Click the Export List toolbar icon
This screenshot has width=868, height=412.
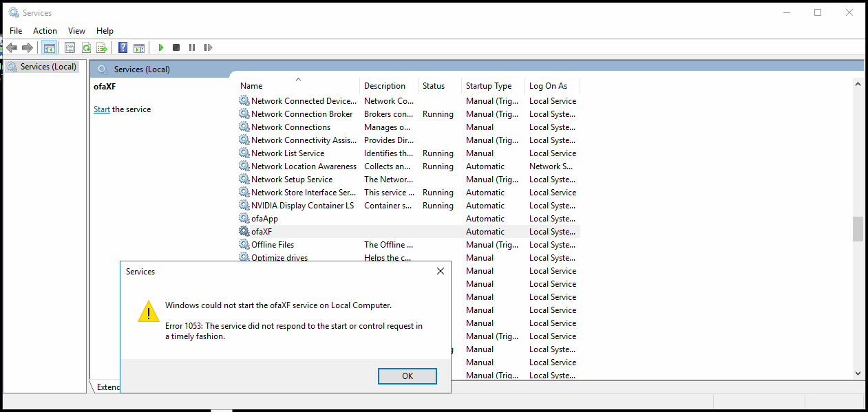tap(102, 47)
